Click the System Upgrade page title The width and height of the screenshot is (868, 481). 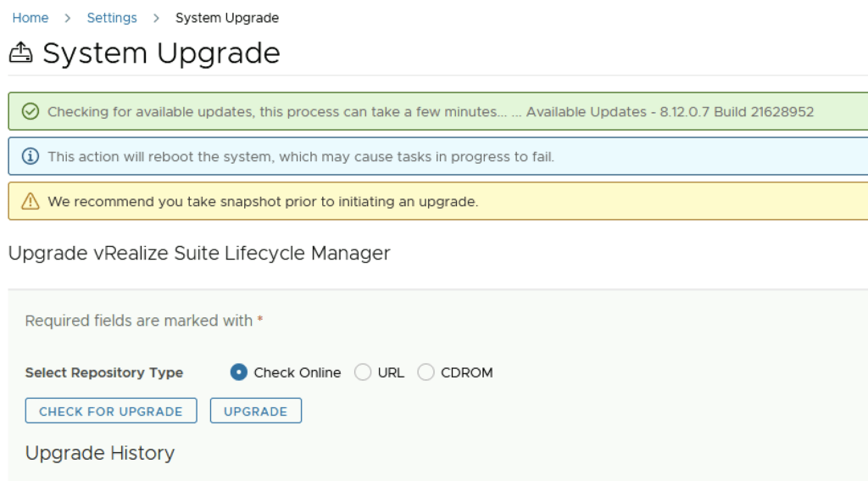161,53
